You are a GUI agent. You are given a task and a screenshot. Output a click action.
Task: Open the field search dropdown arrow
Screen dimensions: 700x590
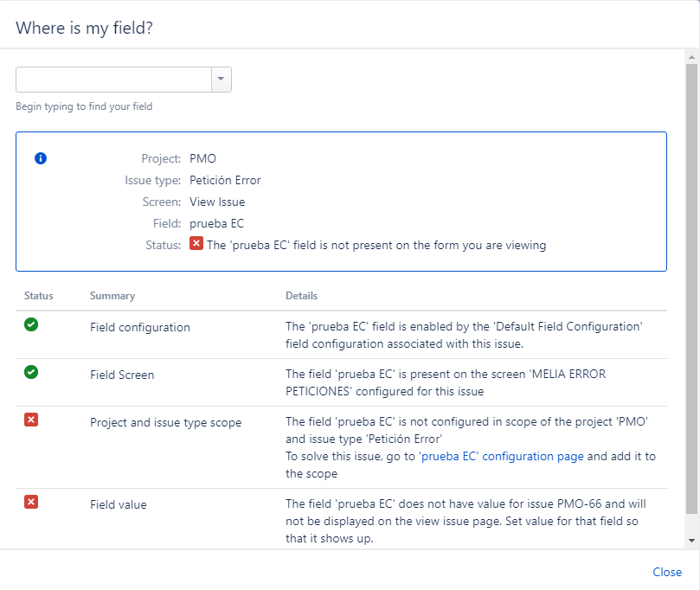(x=222, y=80)
